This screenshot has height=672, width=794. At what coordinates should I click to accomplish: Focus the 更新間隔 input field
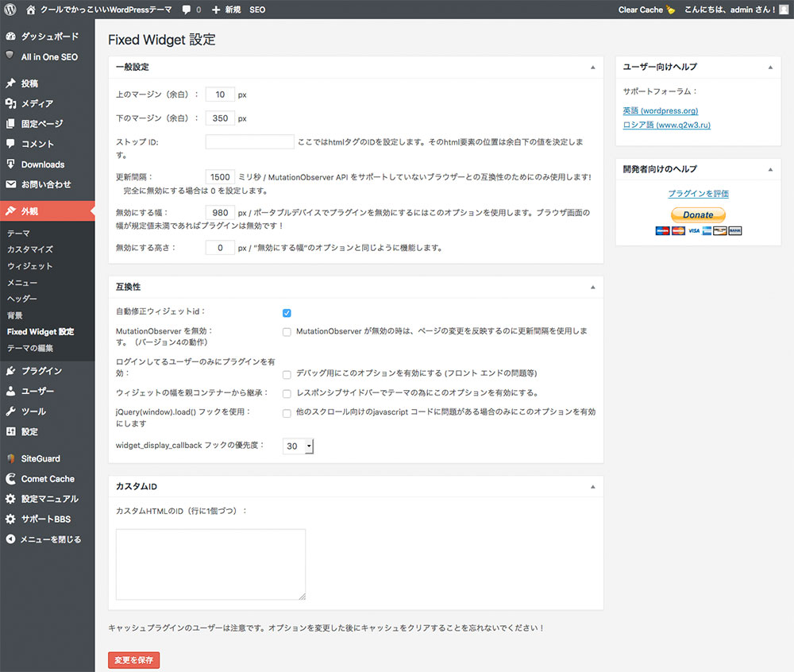point(220,176)
